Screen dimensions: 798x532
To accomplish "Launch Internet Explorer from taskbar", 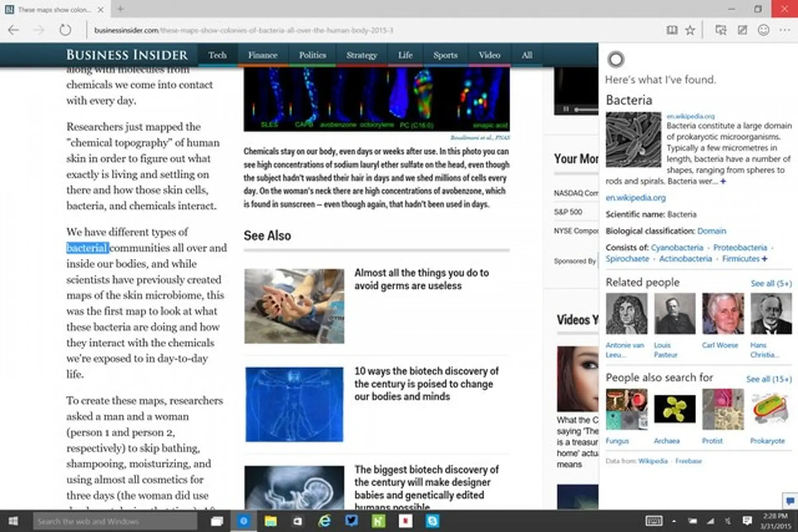I will [x=325, y=521].
